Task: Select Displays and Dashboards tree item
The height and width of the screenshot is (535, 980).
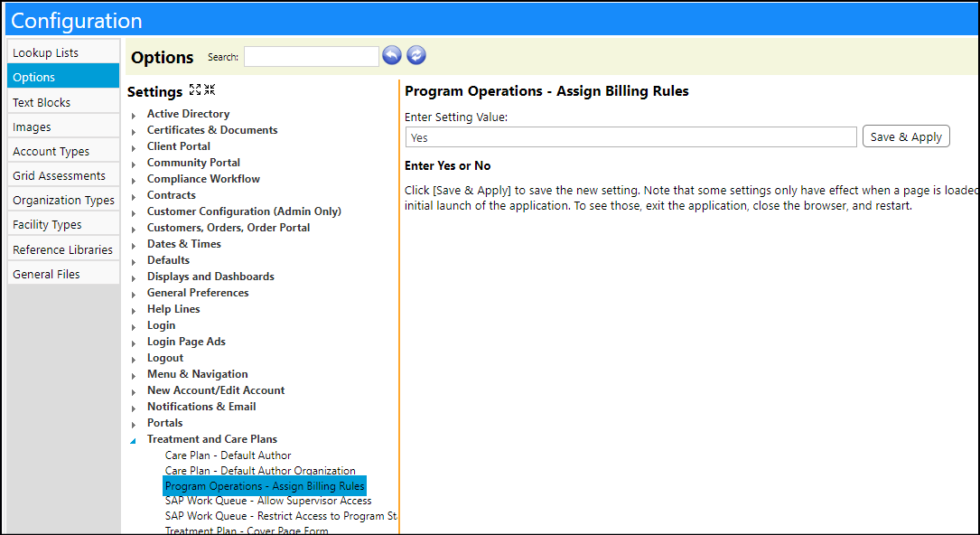Action: (x=210, y=277)
